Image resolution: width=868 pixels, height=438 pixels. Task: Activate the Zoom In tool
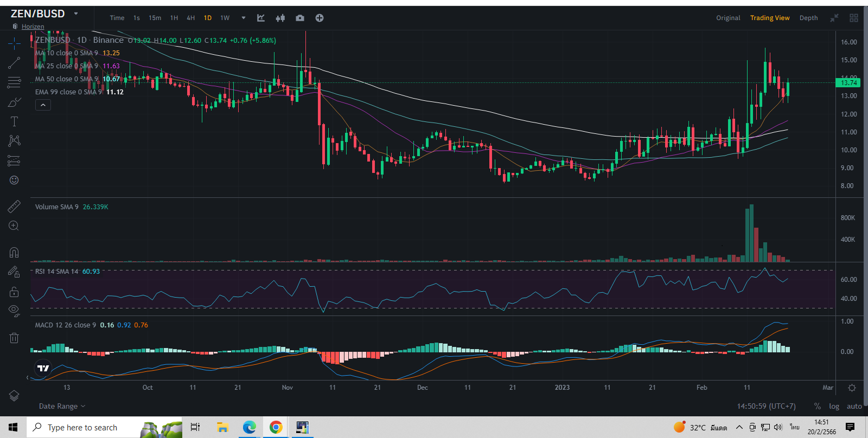[x=14, y=226]
